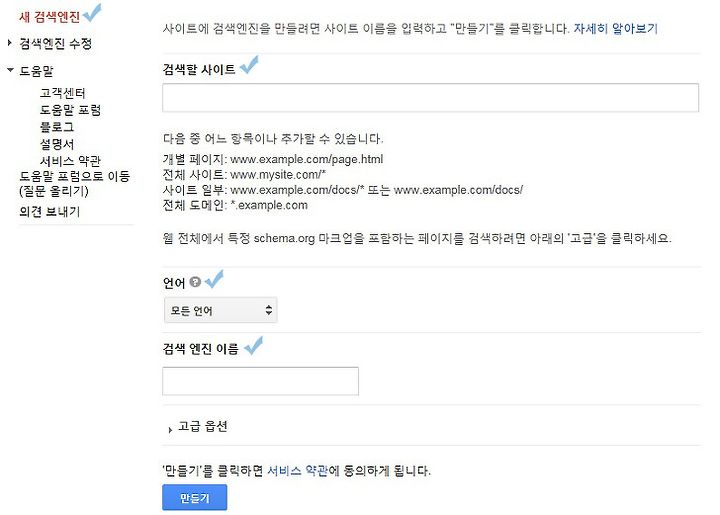Viewport: 720px width, 515px height.
Task: Click 의견 보내기 in the sidebar
Action: click(50, 212)
